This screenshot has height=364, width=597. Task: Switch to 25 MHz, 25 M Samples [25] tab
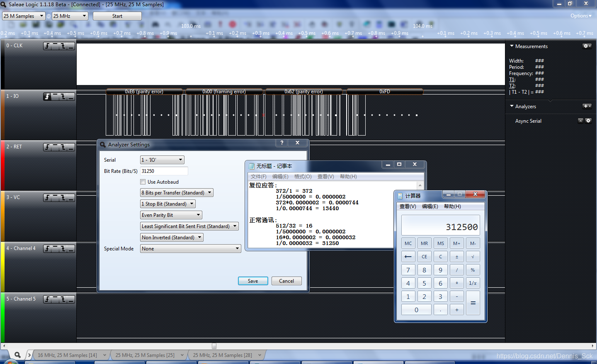tap(145, 355)
